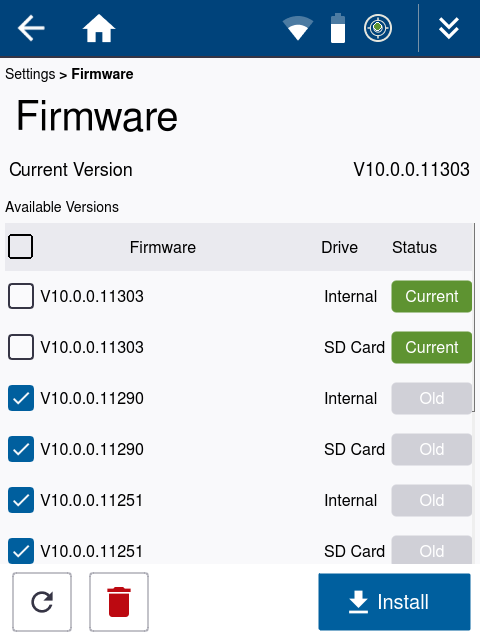
Task: Check V10.0.0.11303 Internal firmware checkbox
Action: click(x=21, y=296)
